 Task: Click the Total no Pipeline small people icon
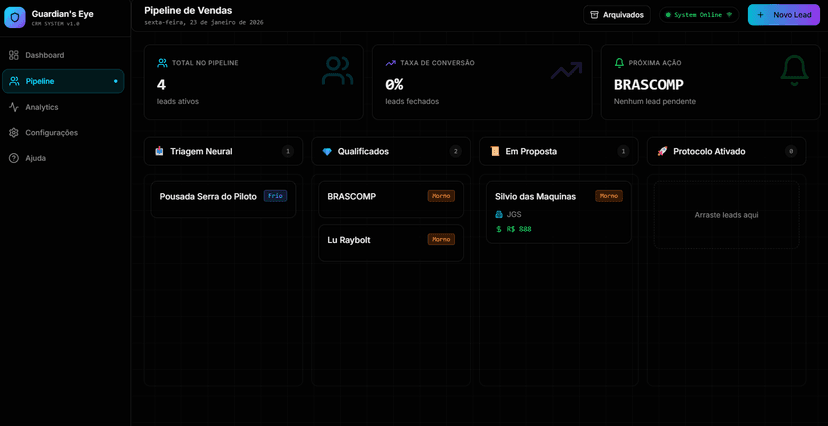coord(162,63)
